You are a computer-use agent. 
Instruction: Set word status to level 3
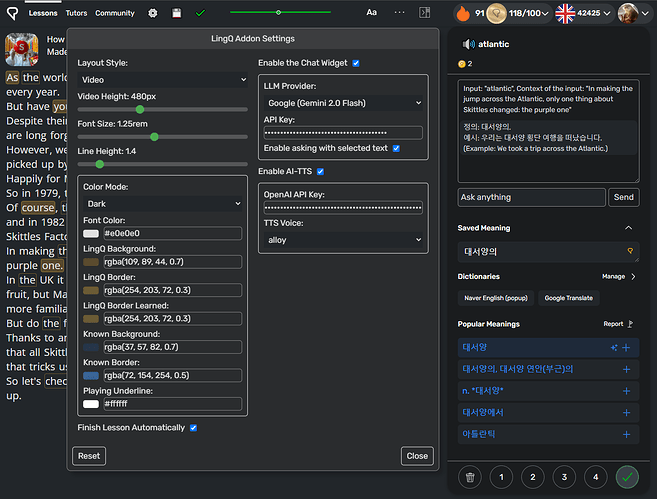click(564, 477)
